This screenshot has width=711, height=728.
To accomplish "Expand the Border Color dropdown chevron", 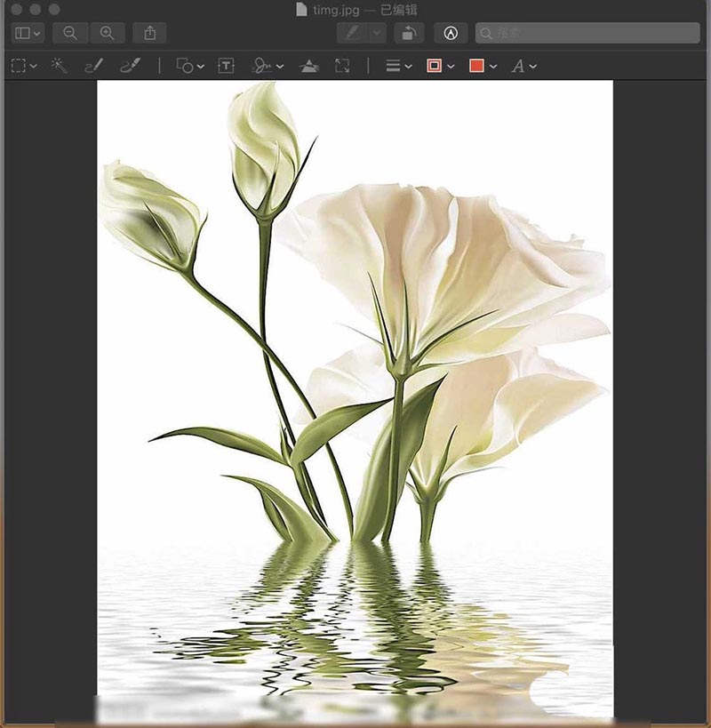I will (451, 67).
